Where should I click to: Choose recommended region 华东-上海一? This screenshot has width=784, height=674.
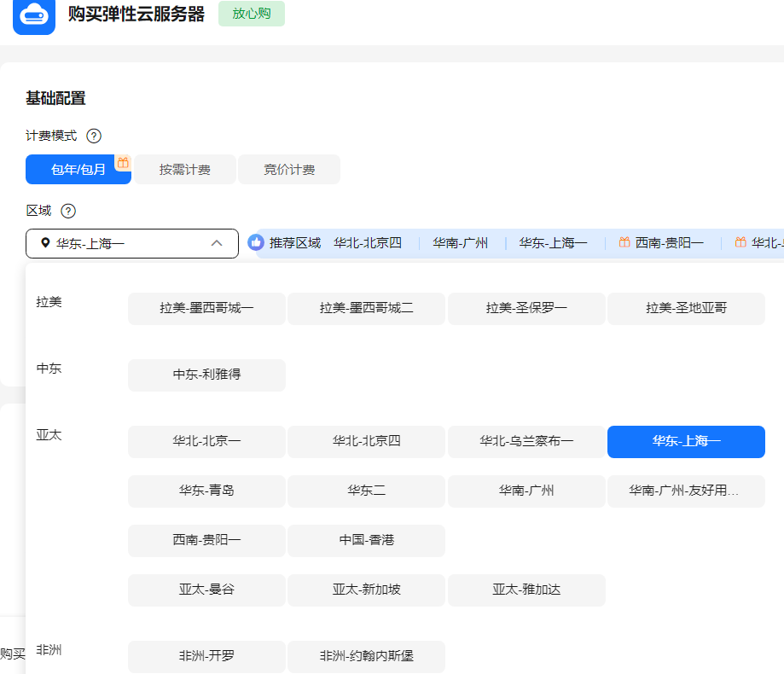553,243
